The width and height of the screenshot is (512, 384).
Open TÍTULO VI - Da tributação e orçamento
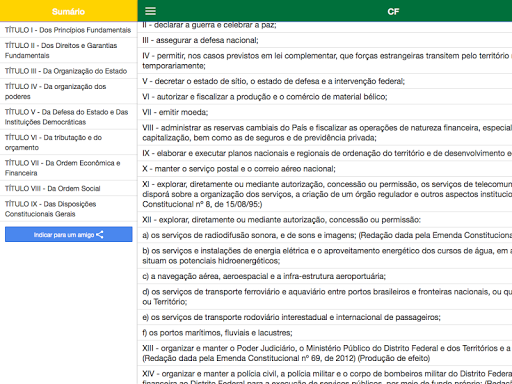pyautogui.click(x=68, y=142)
